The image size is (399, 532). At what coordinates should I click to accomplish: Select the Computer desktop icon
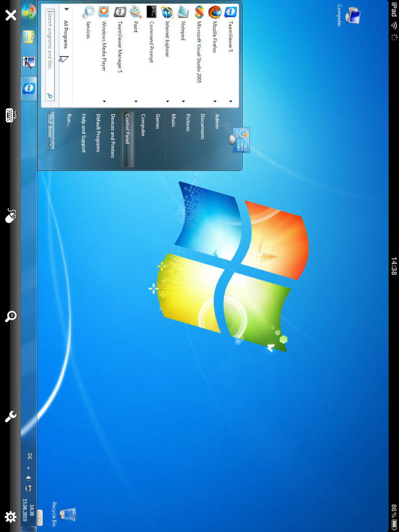(x=348, y=16)
